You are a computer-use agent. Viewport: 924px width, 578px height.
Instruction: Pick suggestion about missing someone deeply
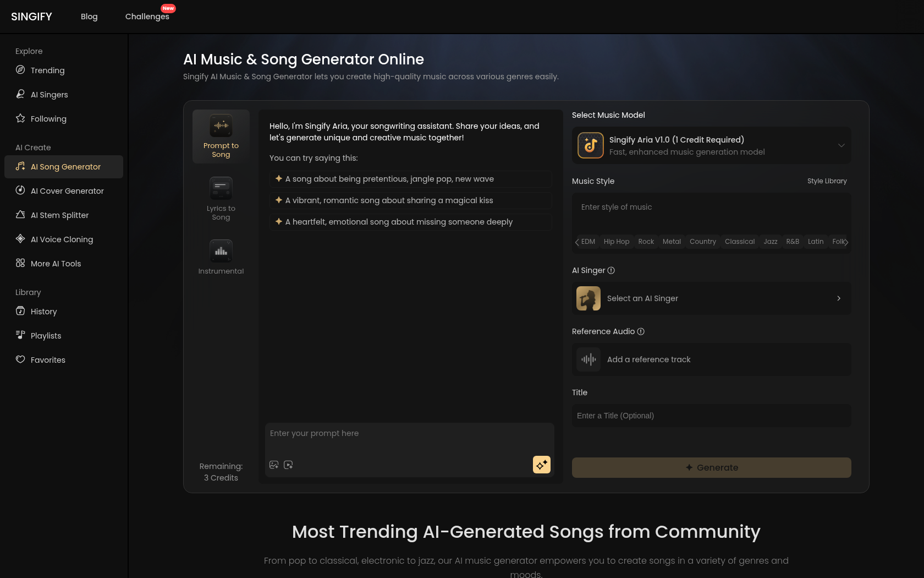(x=411, y=222)
